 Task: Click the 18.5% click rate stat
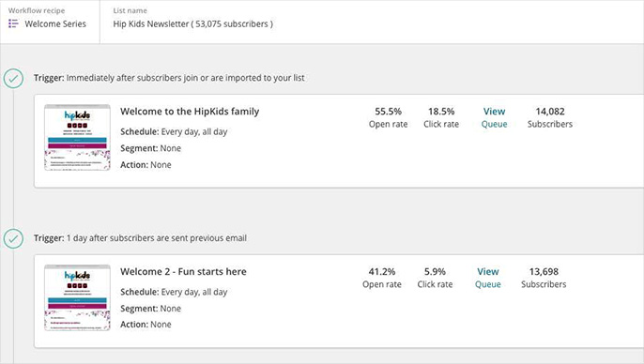[441, 117]
